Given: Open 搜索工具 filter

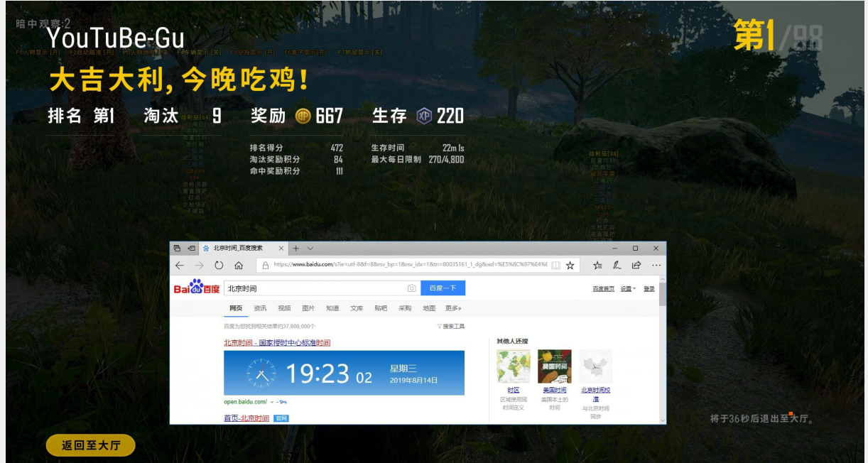Looking at the screenshot, I should 451,326.
